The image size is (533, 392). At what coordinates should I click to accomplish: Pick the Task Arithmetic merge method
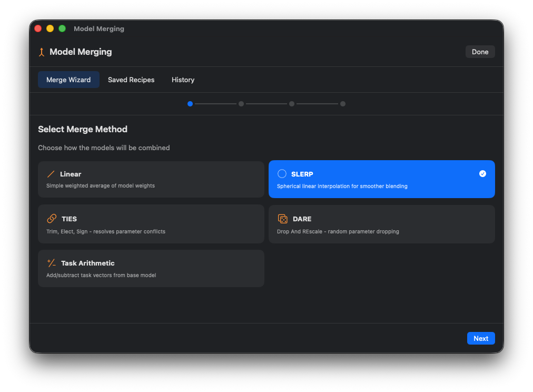pos(151,268)
